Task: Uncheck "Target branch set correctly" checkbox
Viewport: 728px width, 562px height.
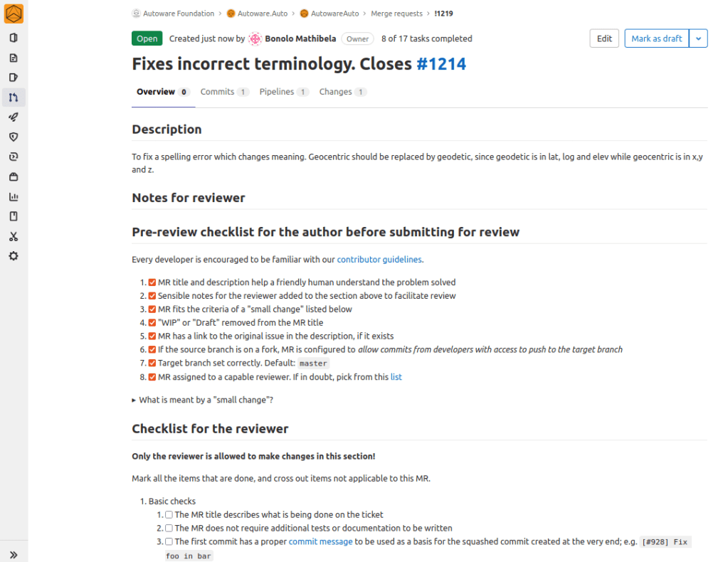Action: [x=152, y=364]
